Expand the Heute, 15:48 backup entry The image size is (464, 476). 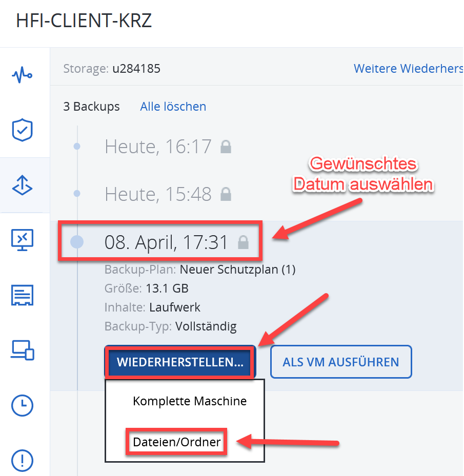tap(158, 194)
